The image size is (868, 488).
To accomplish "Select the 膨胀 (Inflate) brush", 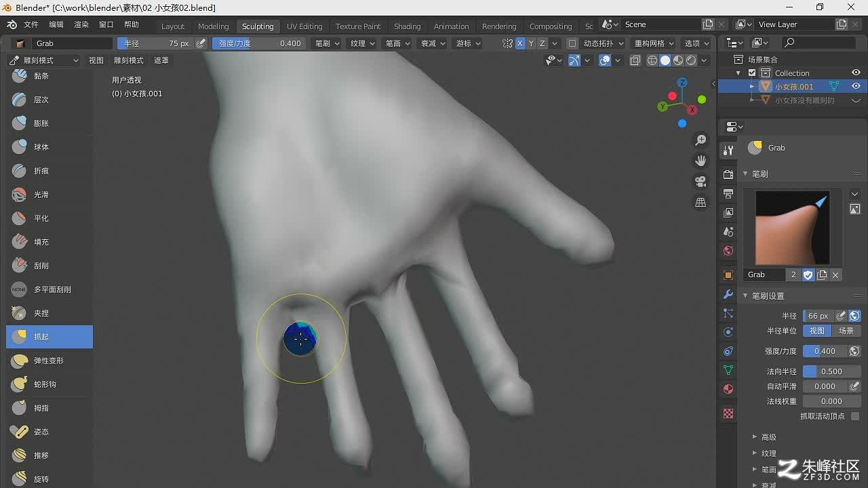I will click(x=49, y=123).
